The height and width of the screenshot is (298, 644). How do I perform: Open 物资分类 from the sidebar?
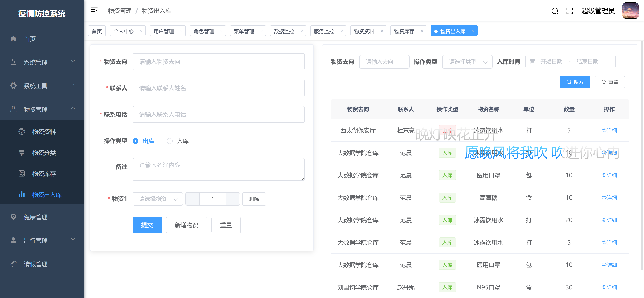coord(44,153)
